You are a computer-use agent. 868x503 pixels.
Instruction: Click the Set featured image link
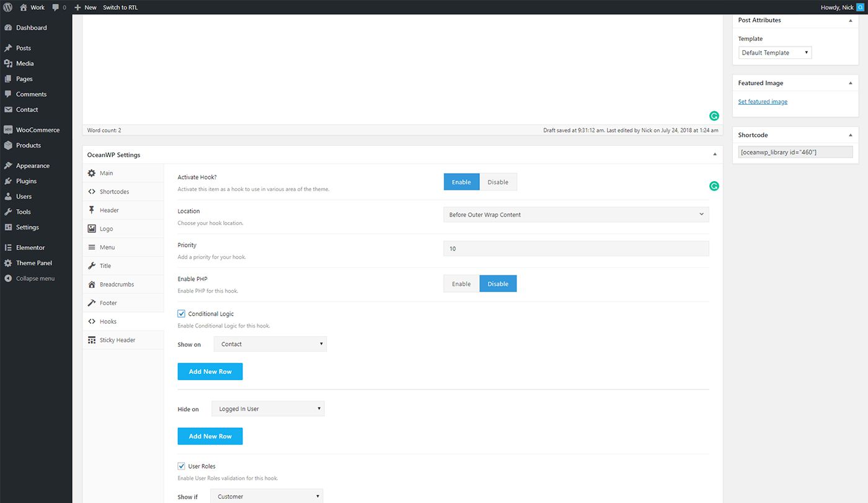763,102
